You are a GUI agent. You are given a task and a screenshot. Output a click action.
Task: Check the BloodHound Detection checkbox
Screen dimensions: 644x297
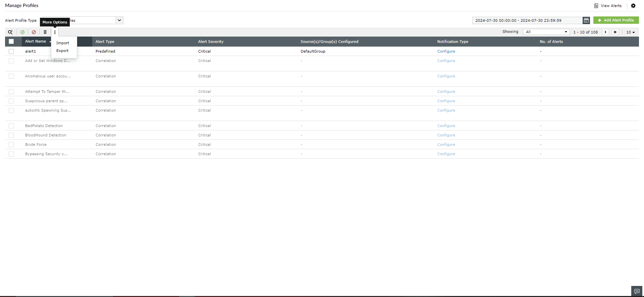[x=11, y=135]
